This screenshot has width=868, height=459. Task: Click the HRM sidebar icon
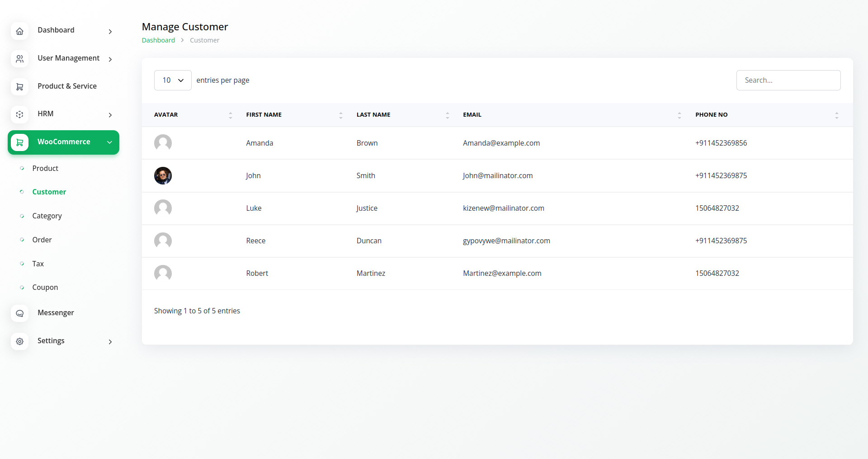19,114
